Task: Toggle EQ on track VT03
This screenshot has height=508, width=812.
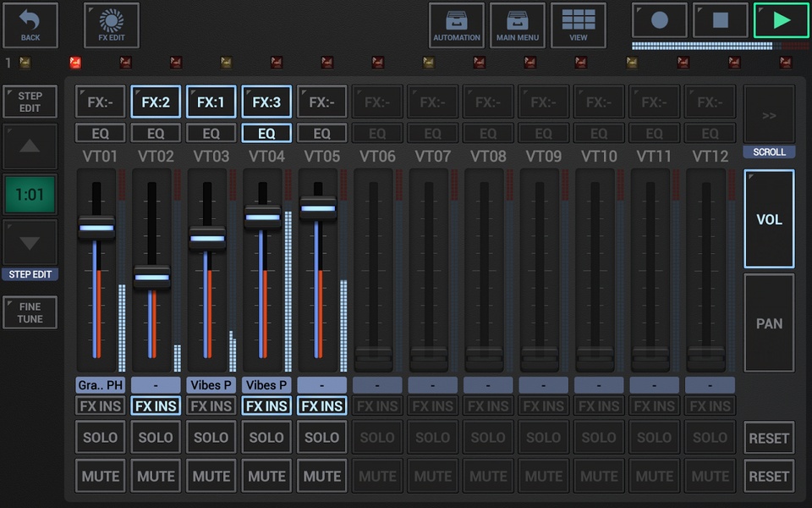Action: tap(211, 133)
